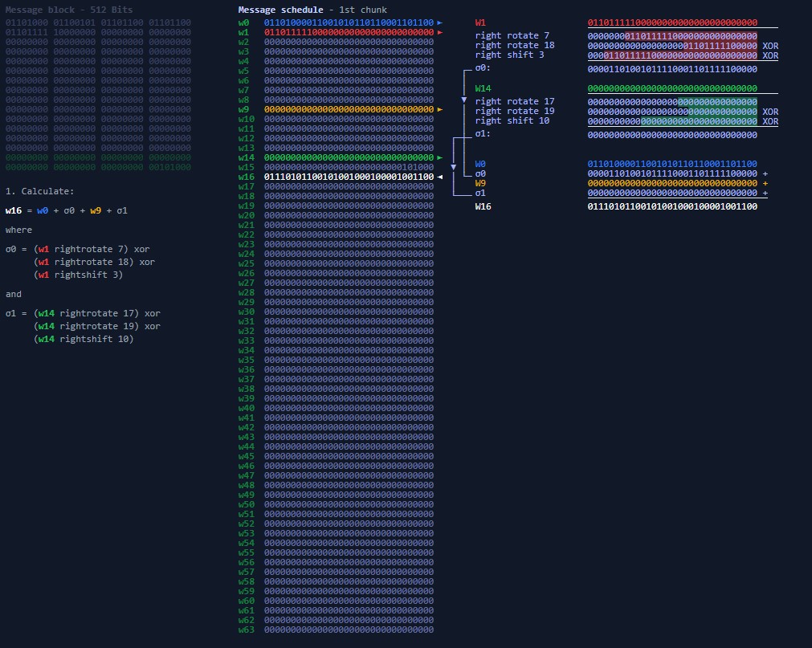This screenshot has height=648, width=812.
Task: Click the white arrow marker beside w16 row
Action: (439, 177)
